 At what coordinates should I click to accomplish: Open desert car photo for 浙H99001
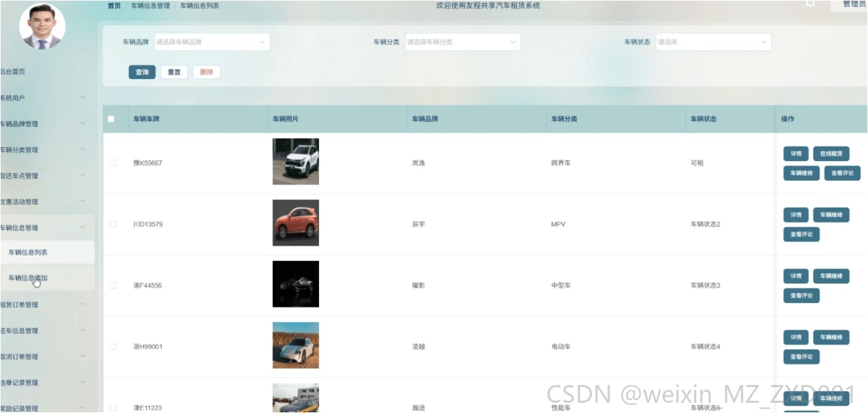pos(296,345)
